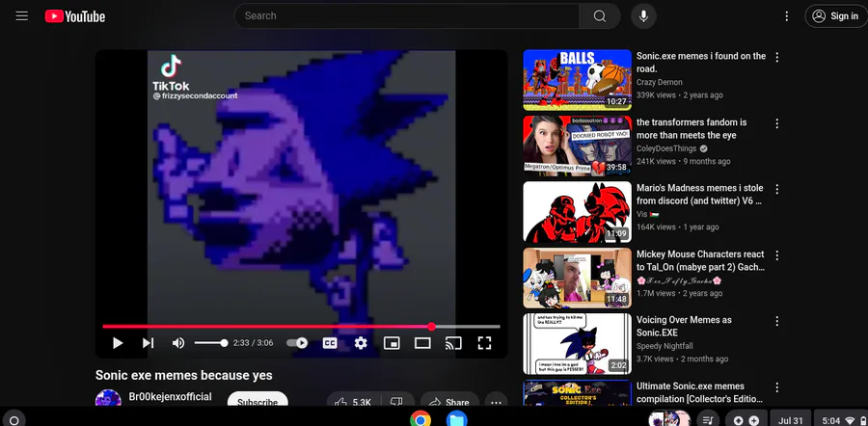
Task: Switch to theater mode
Action: tap(422, 343)
